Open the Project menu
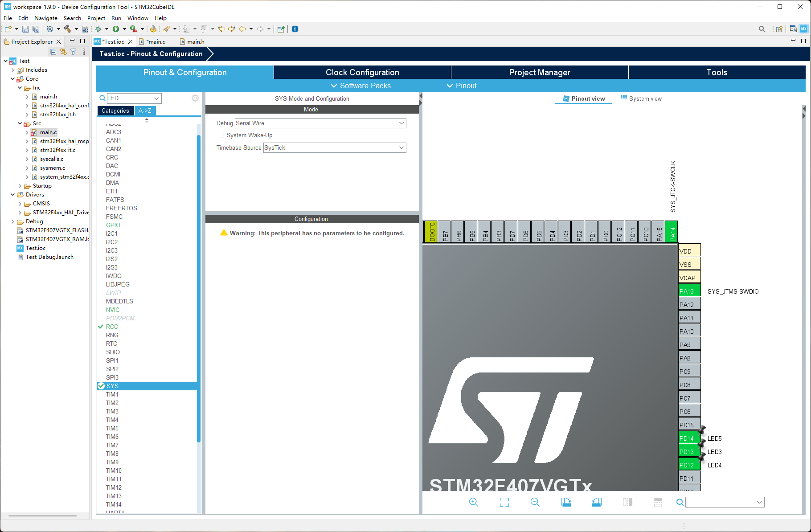This screenshot has height=532, width=811. [96, 18]
